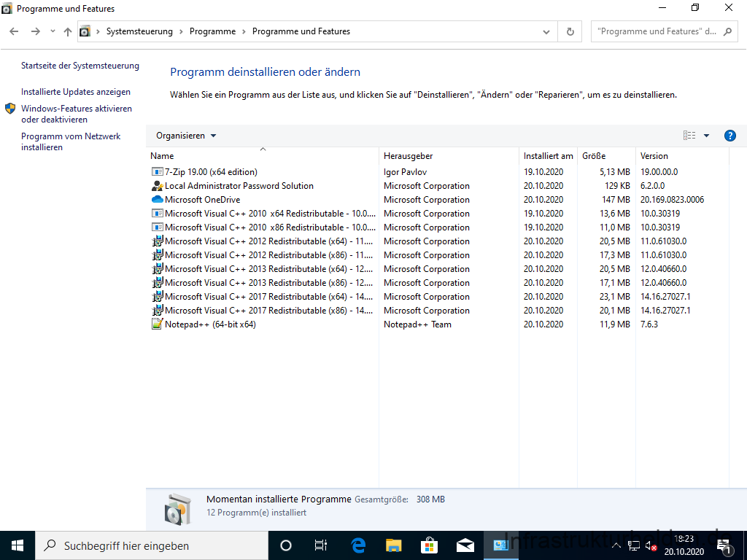Open the notification center icon
The height and width of the screenshot is (560, 747).
(724, 546)
